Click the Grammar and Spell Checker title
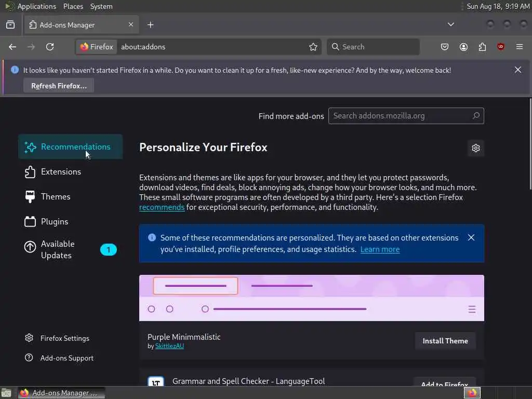 click(x=249, y=381)
